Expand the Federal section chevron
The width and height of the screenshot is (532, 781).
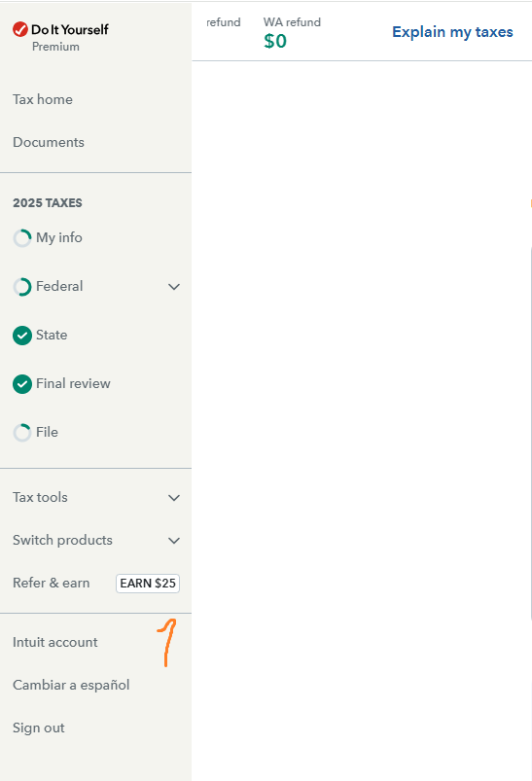point(174,287)
